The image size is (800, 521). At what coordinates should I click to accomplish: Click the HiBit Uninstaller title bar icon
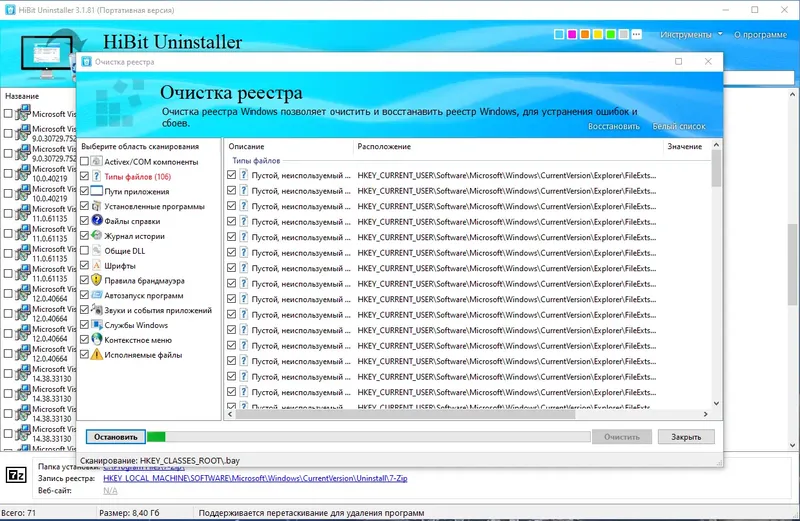[10, 10]
